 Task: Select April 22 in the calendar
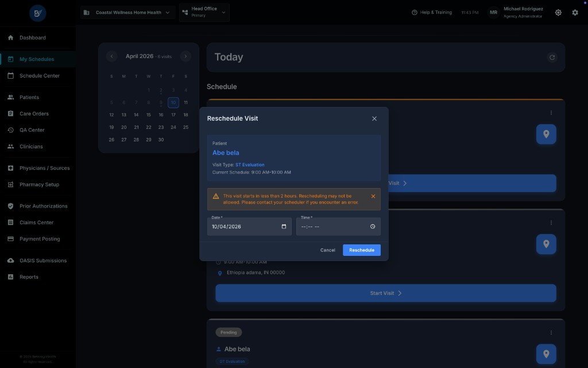[x=149, y=127]
